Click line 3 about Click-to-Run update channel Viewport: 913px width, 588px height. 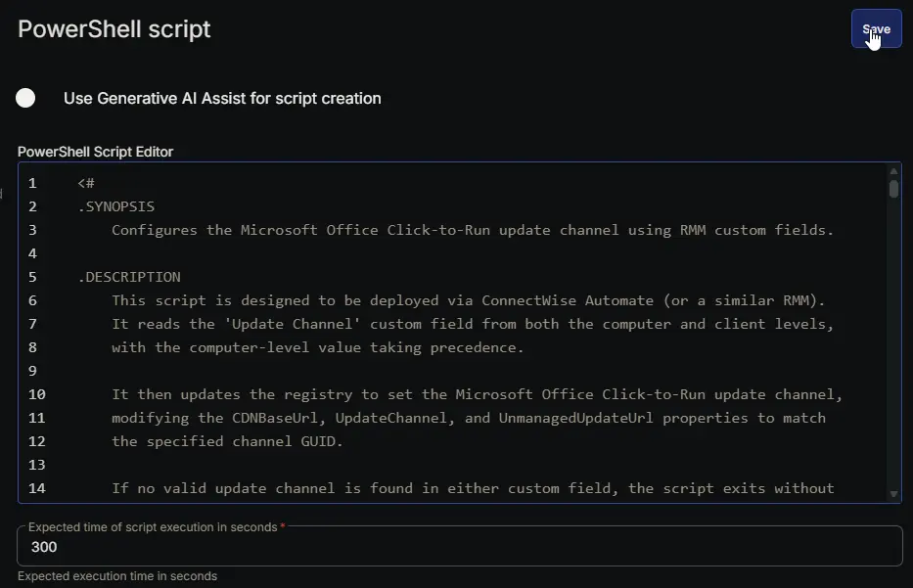tap(473, 230)
